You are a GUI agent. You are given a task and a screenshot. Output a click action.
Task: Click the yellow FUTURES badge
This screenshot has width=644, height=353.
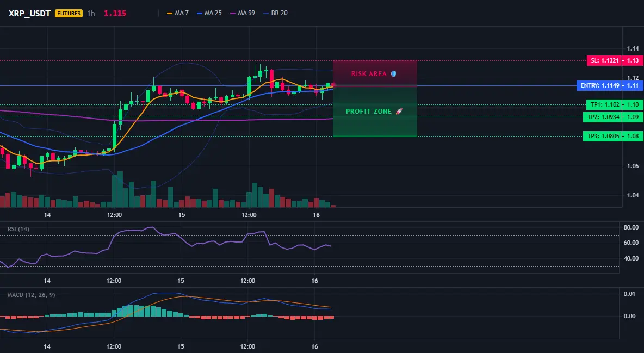coord(69,13)
